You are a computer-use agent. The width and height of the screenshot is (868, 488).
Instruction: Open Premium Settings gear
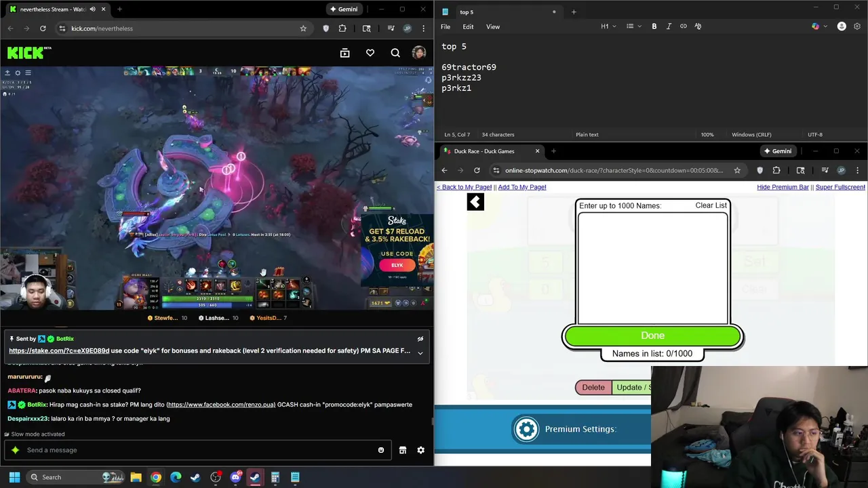coord(526,429)
